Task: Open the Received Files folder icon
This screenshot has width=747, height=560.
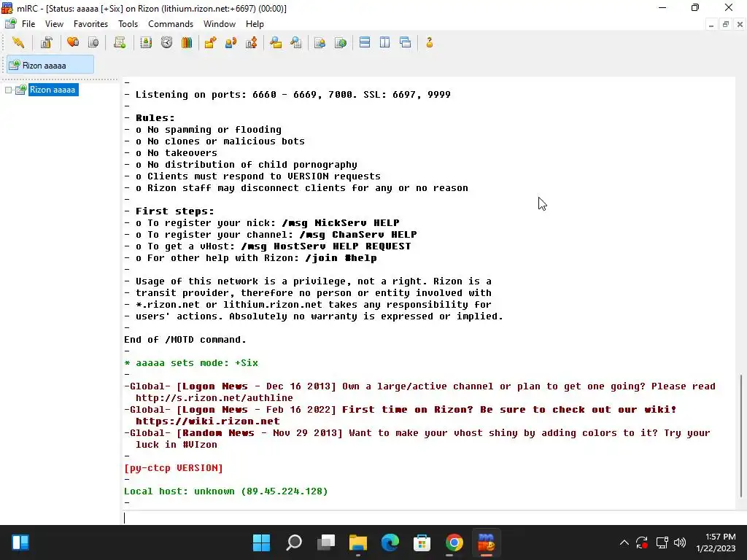Action: (275, 43)
